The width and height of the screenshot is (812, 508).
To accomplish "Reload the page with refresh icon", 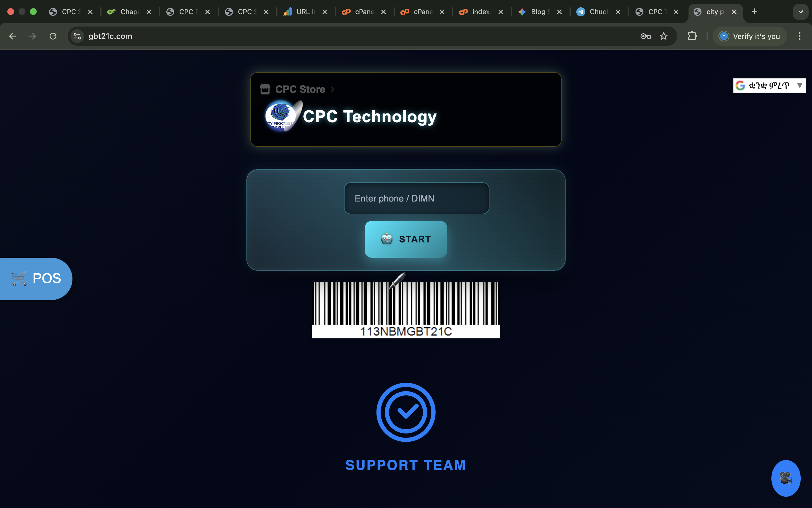I will click(x=53, y=36).
